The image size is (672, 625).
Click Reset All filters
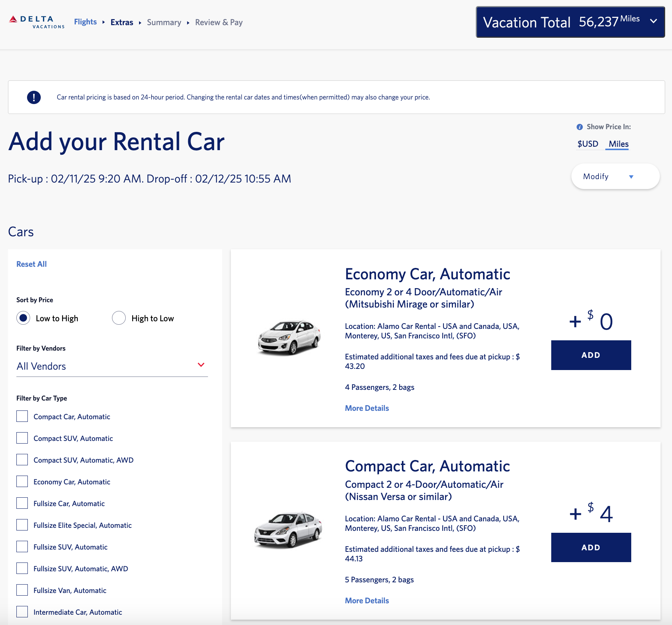pyautogui.click(x=31, y=264)
